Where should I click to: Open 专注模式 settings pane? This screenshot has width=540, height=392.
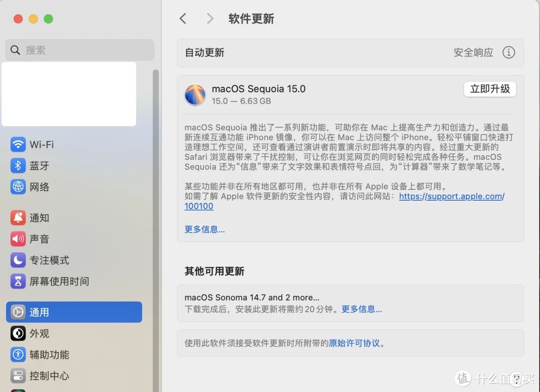(49, 260)
